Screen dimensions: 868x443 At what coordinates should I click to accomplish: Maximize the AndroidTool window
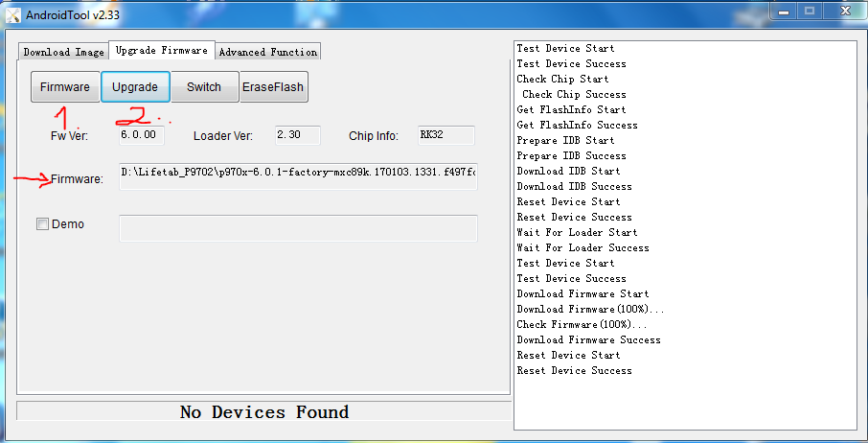point(810,11)
